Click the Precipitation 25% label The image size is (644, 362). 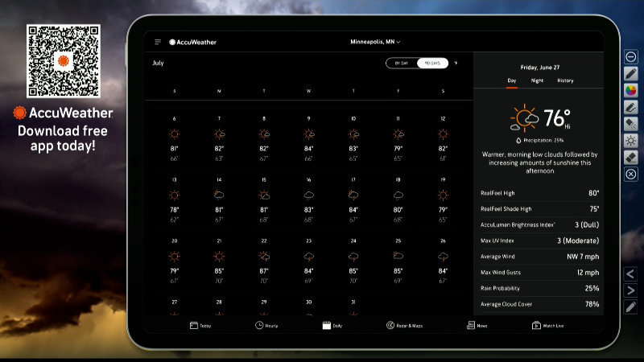(x=539, y=140)
